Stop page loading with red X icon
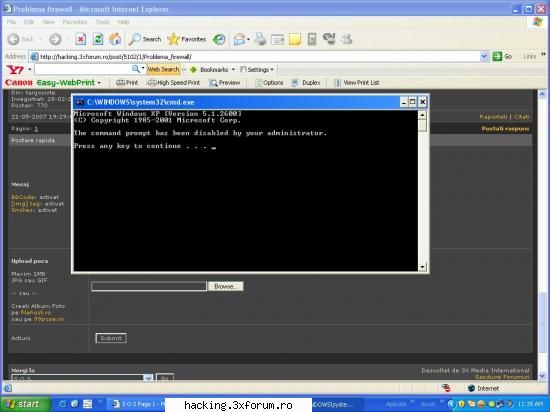 (x=81, y=39)
